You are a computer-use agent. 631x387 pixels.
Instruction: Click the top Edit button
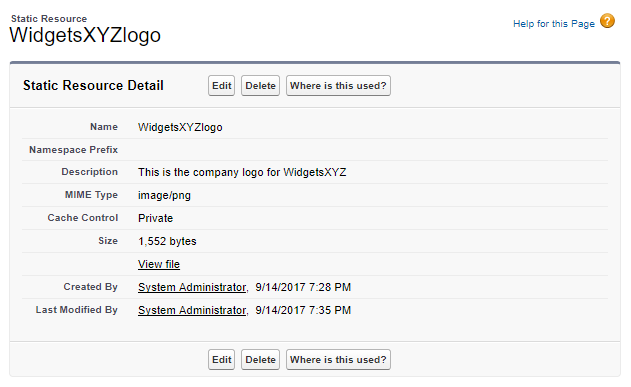(x=221, y=86)
